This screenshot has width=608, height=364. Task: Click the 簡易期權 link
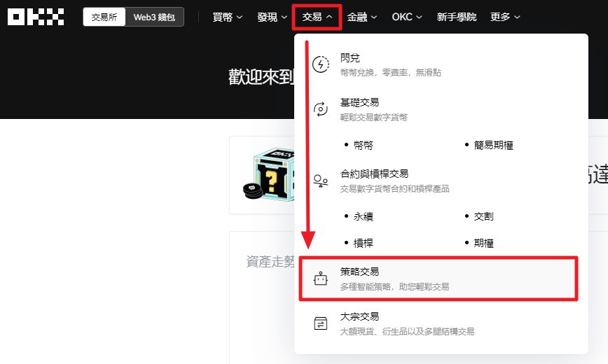(x=493, y=145)
